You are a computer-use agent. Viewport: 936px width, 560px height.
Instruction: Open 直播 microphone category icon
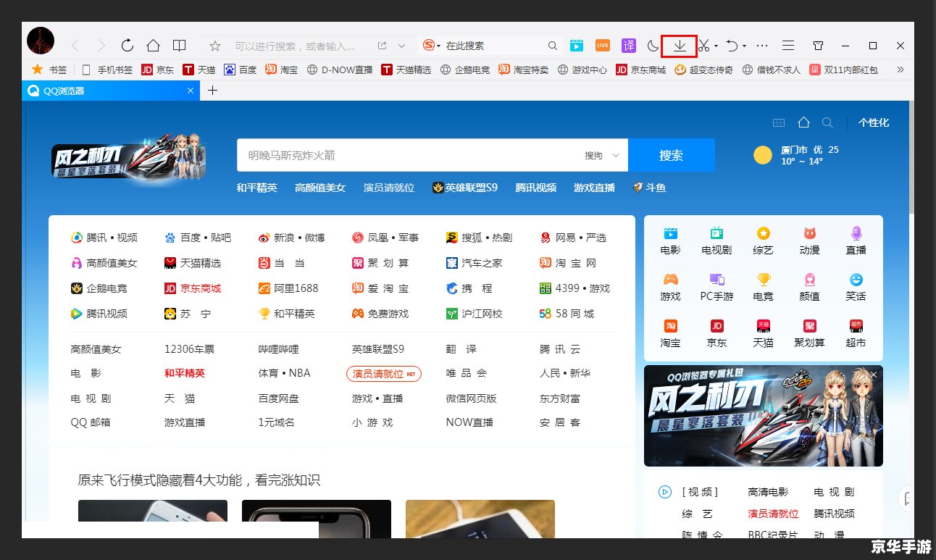click(x=856, y=241)
